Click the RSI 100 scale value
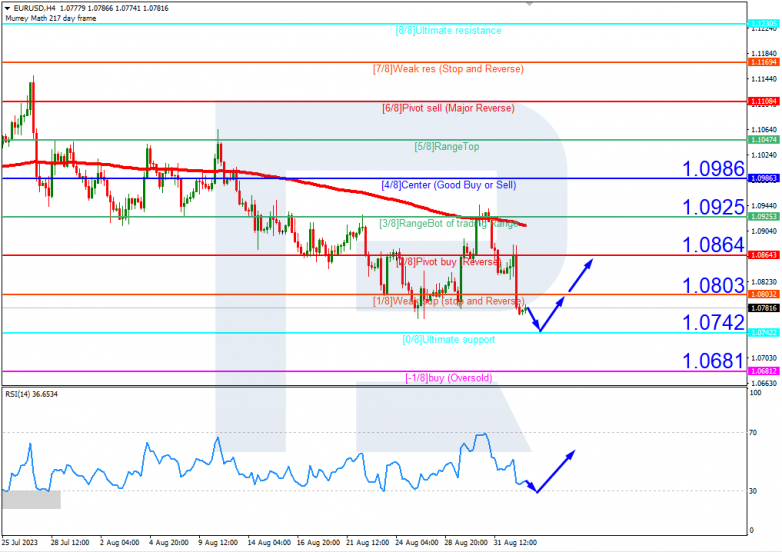 pos(755,393)
